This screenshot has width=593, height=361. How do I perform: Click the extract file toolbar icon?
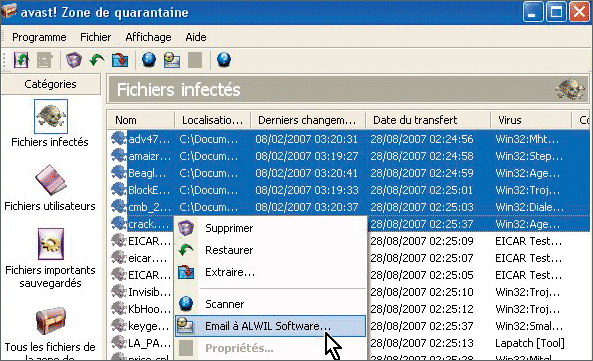pos(120,60)
